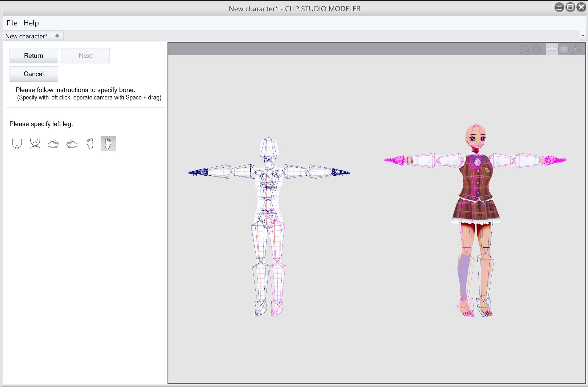Click the 3D axis manipulator icon
The width and height of the screenshot is (588, 387).
(577, 49)
